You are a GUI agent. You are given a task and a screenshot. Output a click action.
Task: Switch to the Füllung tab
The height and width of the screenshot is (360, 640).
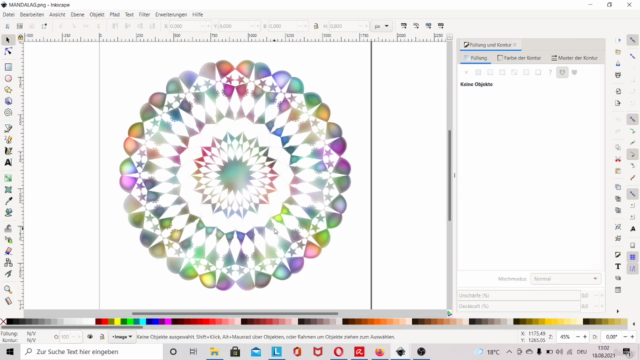point(475,58)
